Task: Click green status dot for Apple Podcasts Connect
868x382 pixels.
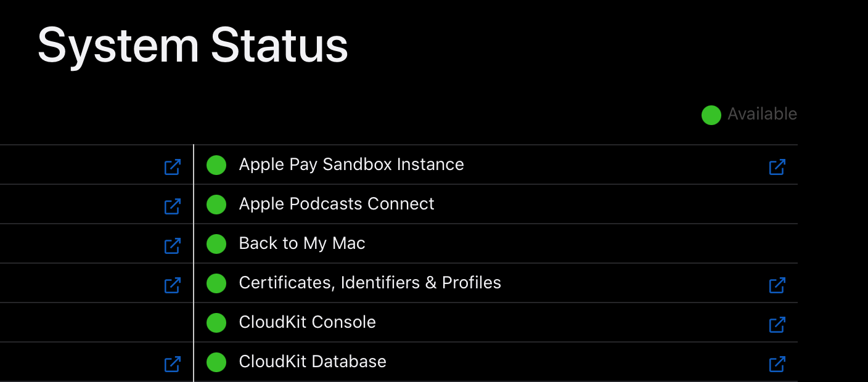Action: [216, 205]
